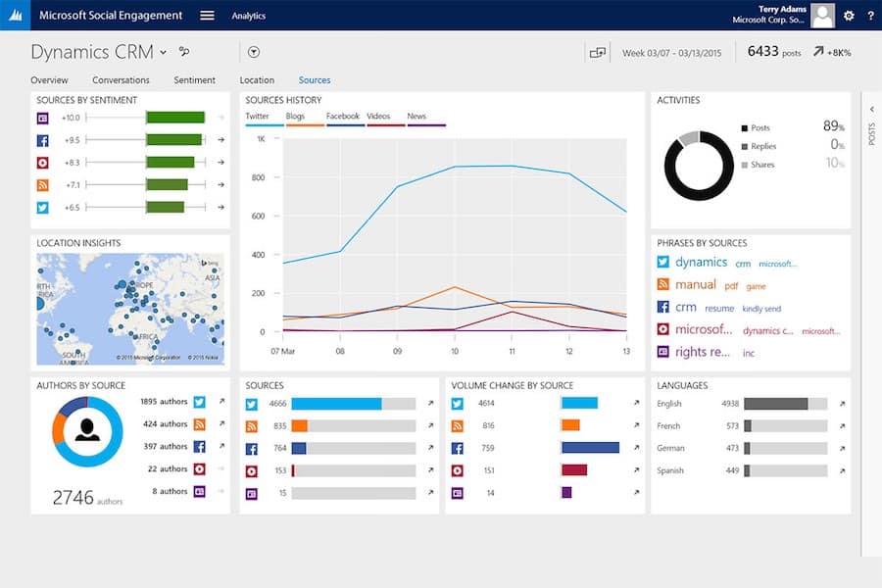Toggle the Twitter series in Sources History
882x588 pixels.
click(x=257, y=117)
